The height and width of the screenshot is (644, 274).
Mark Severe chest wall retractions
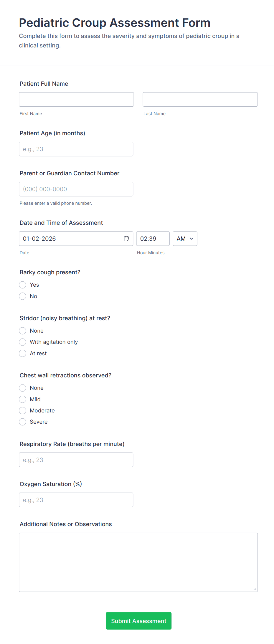(22, 422)
